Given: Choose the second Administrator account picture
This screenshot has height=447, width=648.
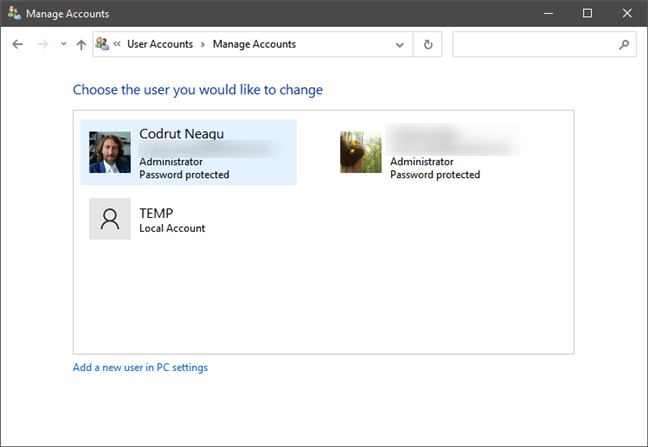Looking at the screenshot, I should pyautogui.click(x=360, y=152).
